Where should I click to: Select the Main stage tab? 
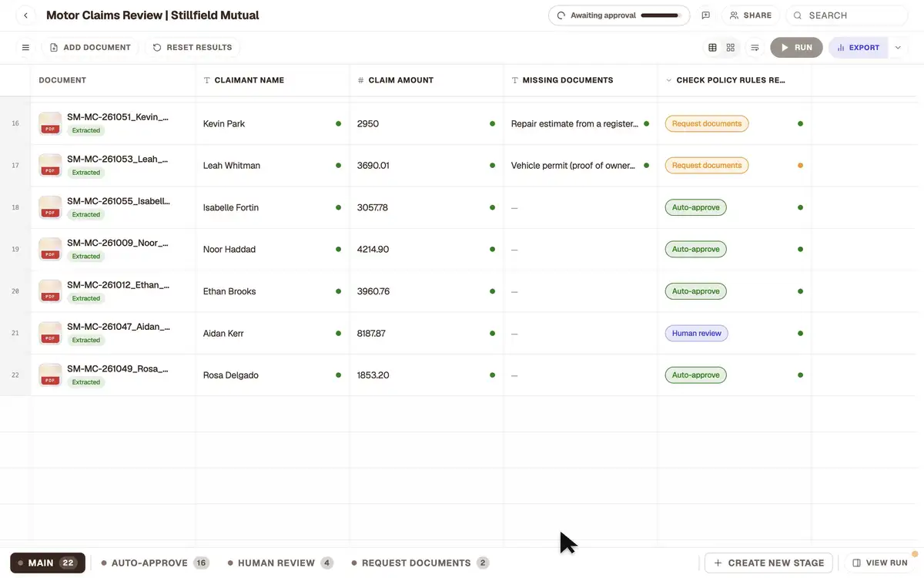pyautogui.click(x=48, y=563)
